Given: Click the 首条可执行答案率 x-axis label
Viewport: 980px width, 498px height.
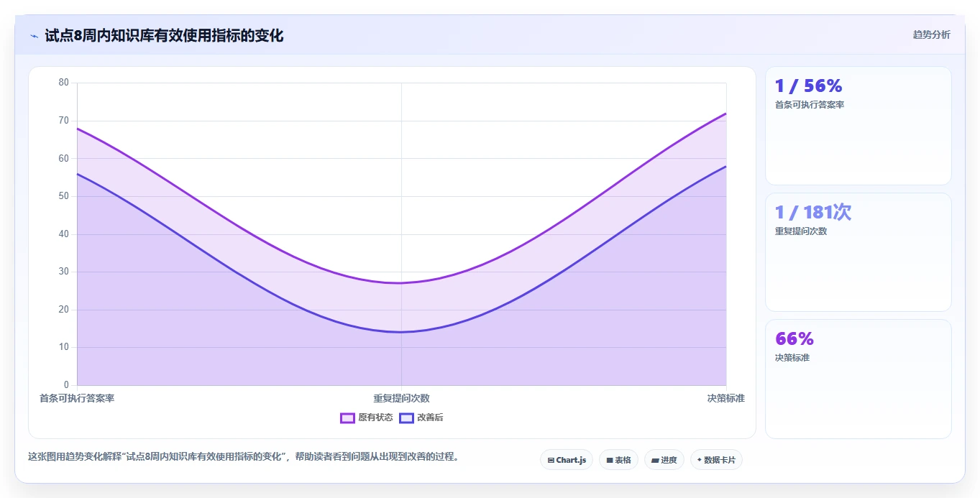Looking at the screenshot, I should 77,398.
